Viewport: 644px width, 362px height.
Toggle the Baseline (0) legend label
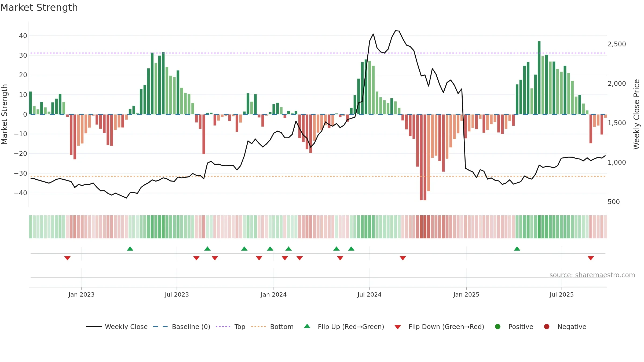(191, 327)
